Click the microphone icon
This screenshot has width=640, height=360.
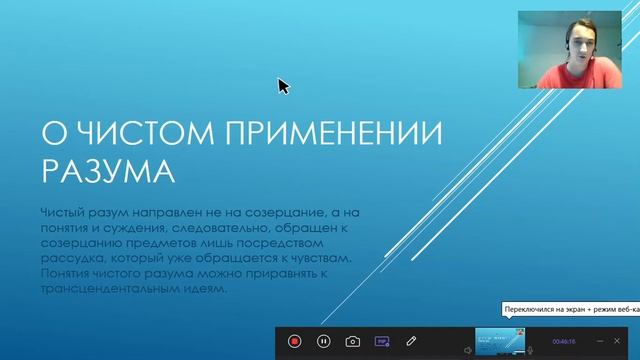tap(530, 350)
